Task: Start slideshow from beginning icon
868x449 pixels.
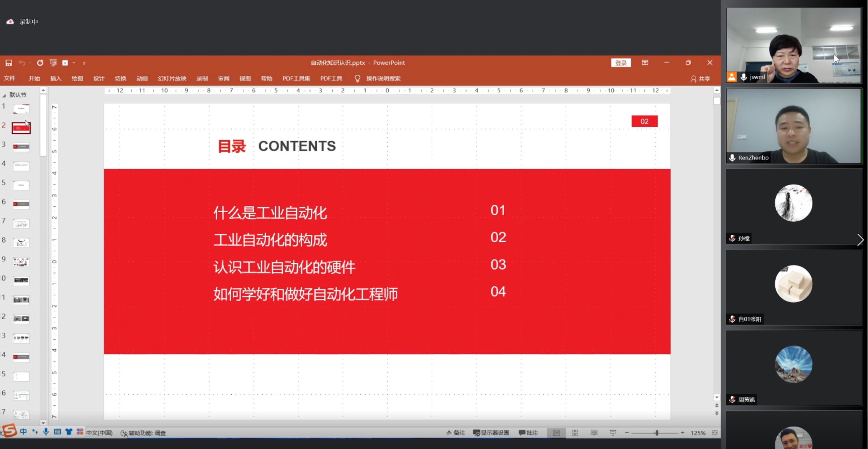Action: (x=53, y=63)
